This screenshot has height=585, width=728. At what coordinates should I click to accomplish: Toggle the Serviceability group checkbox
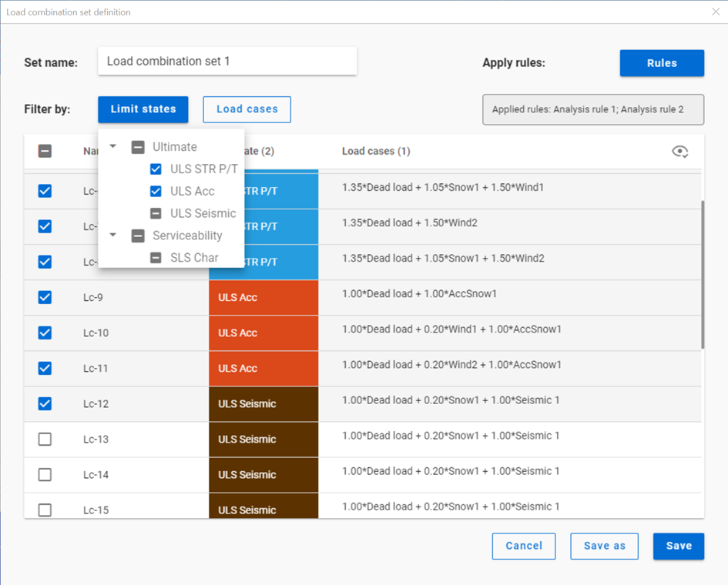pos(138,236)
